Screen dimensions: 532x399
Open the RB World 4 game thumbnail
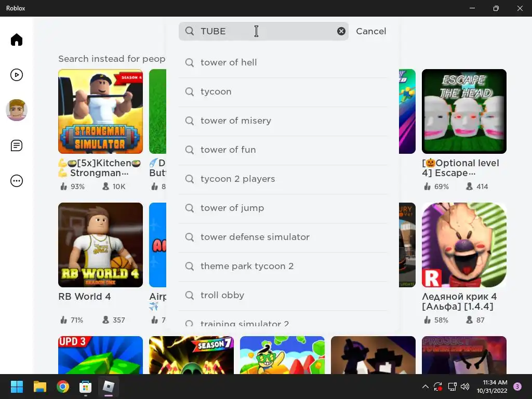click(100, 245)
